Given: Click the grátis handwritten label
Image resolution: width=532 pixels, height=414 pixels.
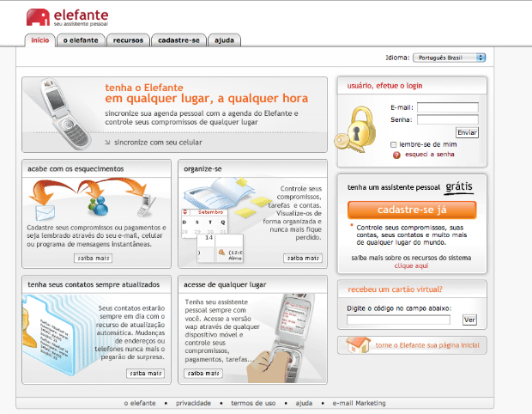Looking at the screenshot, I should coord(459,186).
